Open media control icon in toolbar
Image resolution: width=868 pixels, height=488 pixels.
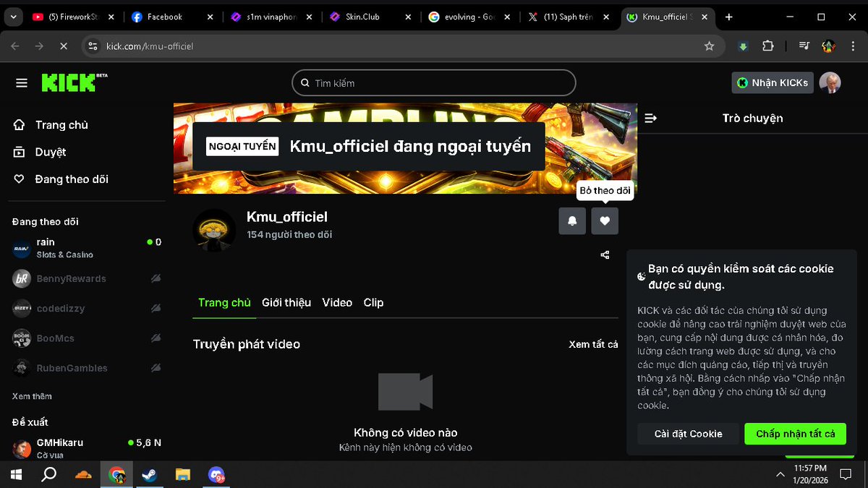[x=804, y=46]
